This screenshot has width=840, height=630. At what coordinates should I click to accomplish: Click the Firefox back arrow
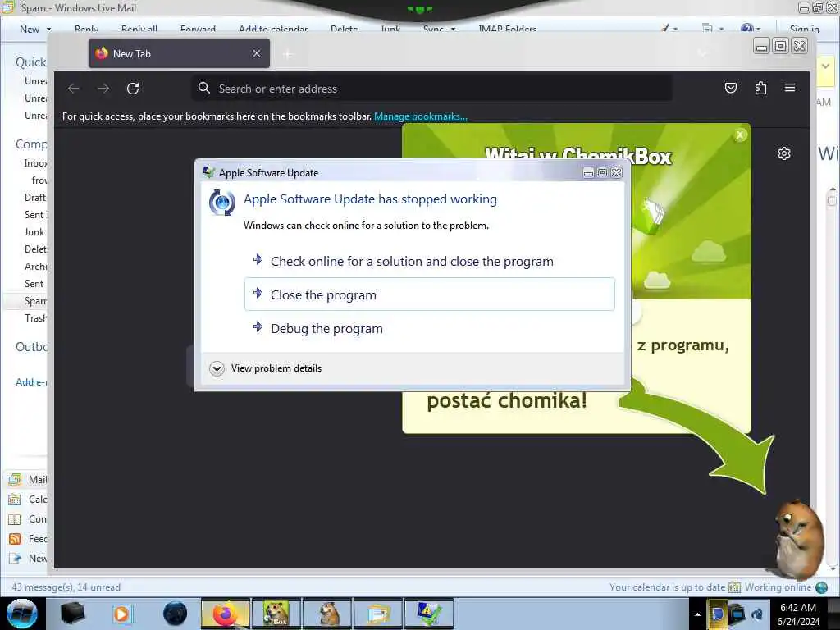(x=74, y=89)
